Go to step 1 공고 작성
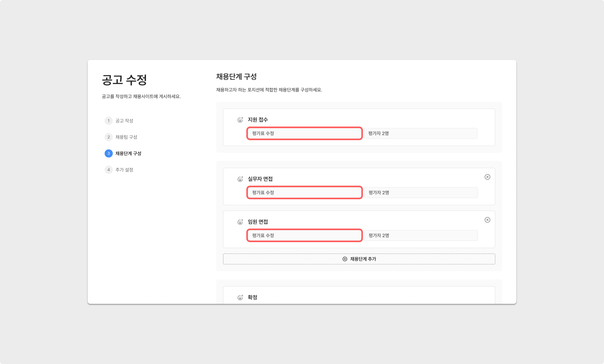This screenshot has width=604, height=364. [124, 121]
